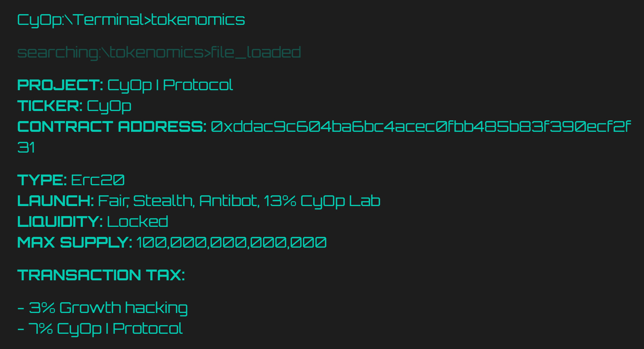Select the CONTRACT ADDRESS label
This screenshot has width=644, height=349.
click(x=112, y=127)
